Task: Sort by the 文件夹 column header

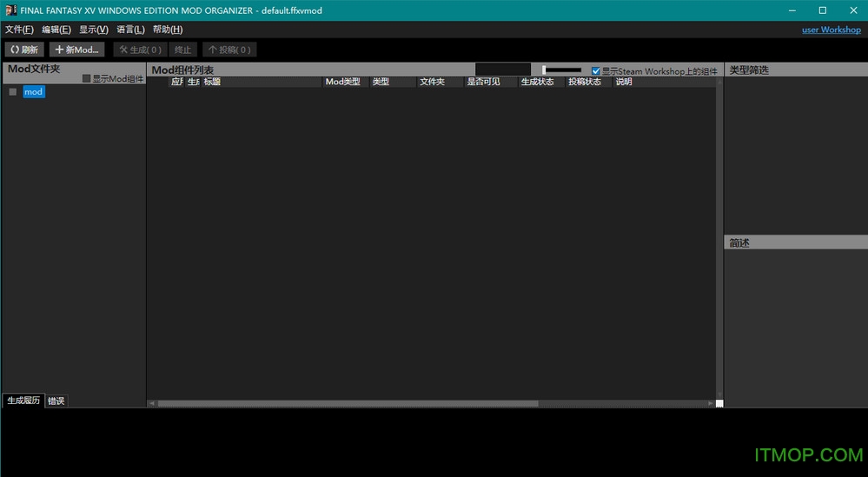Action: point(441,82)
